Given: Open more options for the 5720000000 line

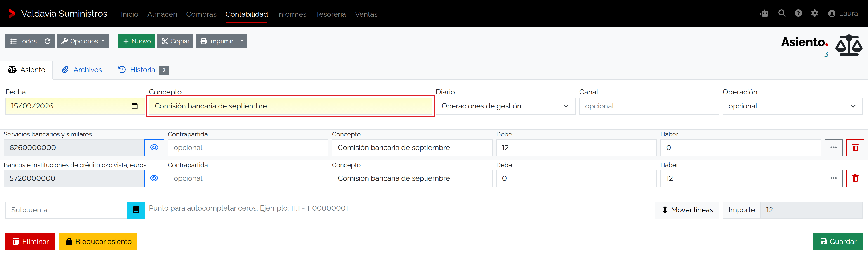Looking at the screenshot, I should tap(833, 178).
